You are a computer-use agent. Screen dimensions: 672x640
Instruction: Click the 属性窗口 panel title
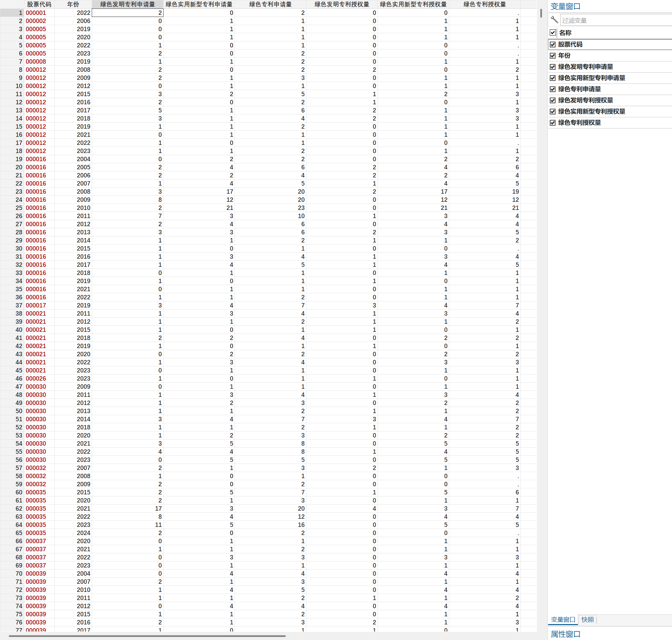pyautogui.click(x=565, y=634)
